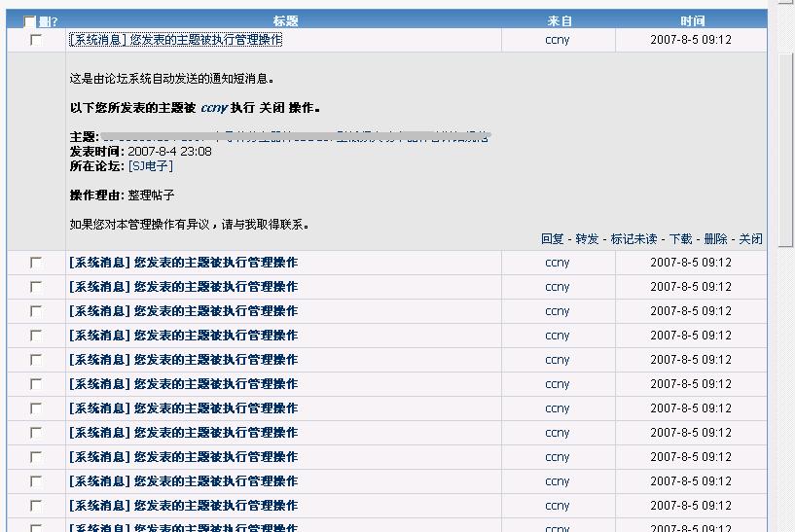796x532 pixels.
Task: Open second bold unread system message title
Action: point(183,287)
